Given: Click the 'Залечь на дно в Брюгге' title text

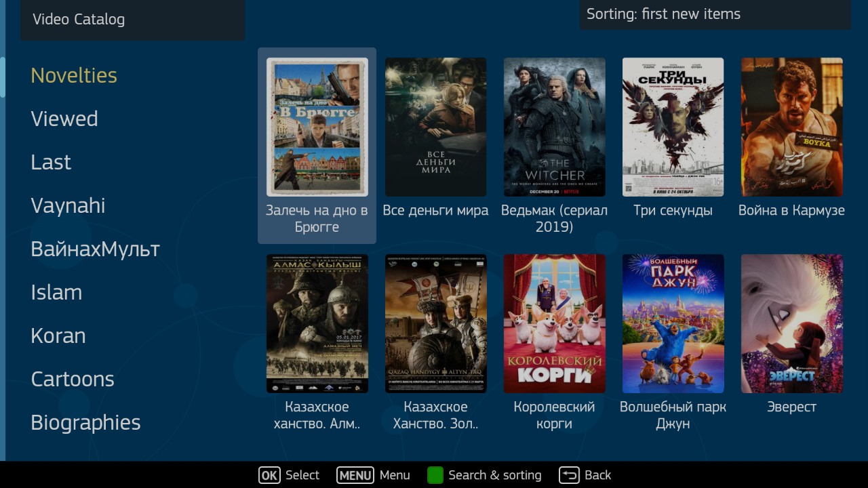Looking at the screenshot, I should point(317,219).
